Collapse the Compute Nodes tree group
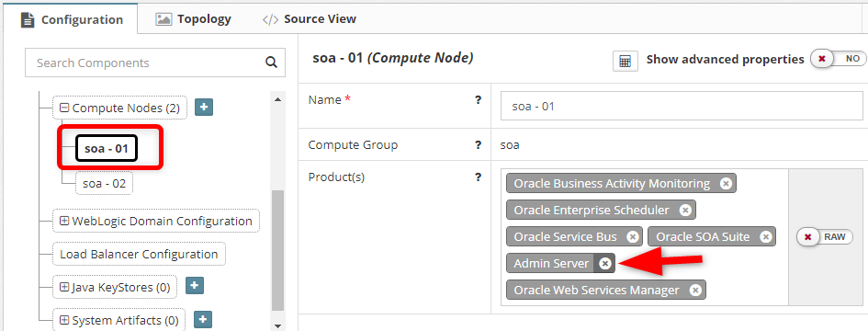The width and height of the screenshot is (868, 331). pyautogui.click(x=63, y=108)
